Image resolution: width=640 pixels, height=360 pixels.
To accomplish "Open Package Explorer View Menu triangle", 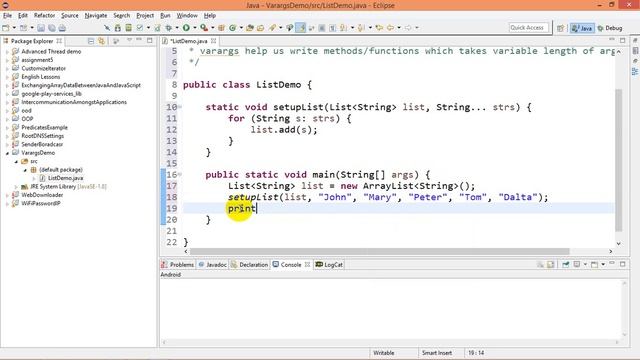I will (x=129, y=40).
